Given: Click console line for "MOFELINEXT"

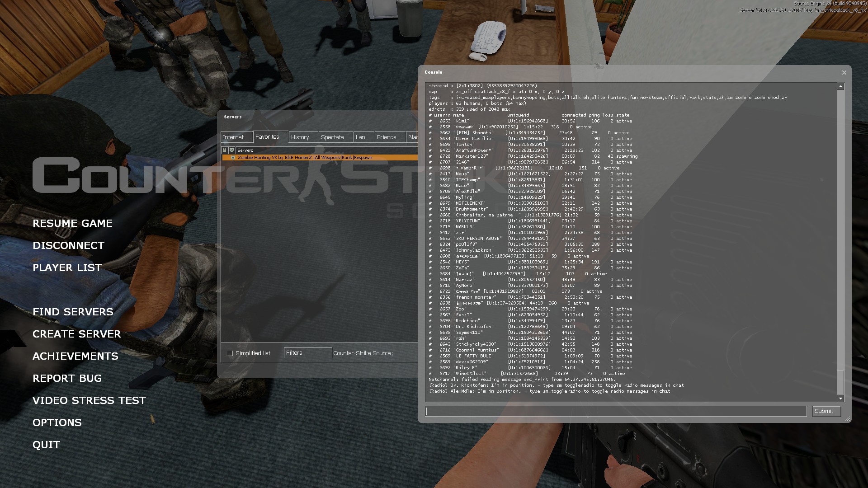Looking at the screenshot, I should pos(531,203).
